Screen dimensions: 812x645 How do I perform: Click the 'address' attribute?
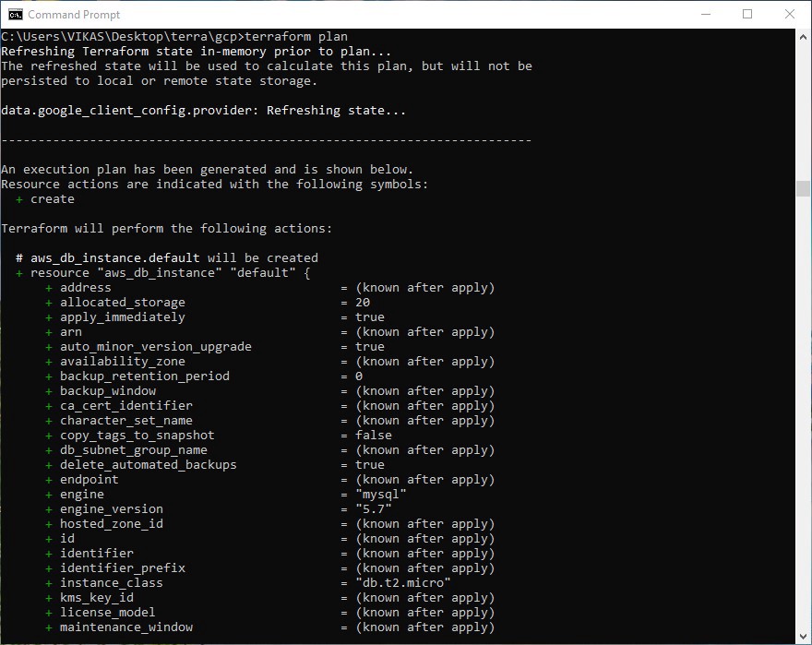(86, 288)
